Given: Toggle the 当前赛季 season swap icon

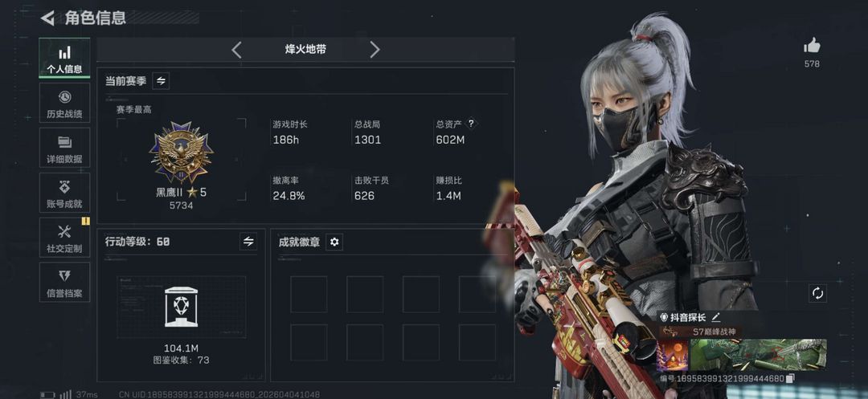Looking at the screenshot, I should [161, 81].
